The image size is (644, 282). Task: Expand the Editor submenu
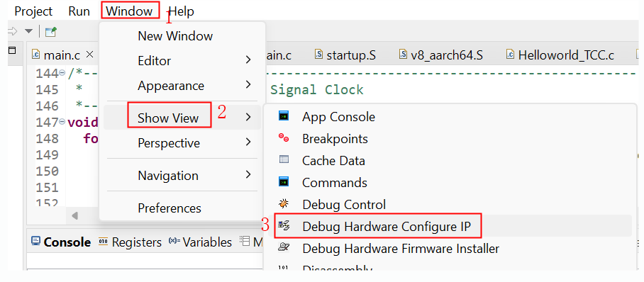pyautogui.click(x=182, y=61)
